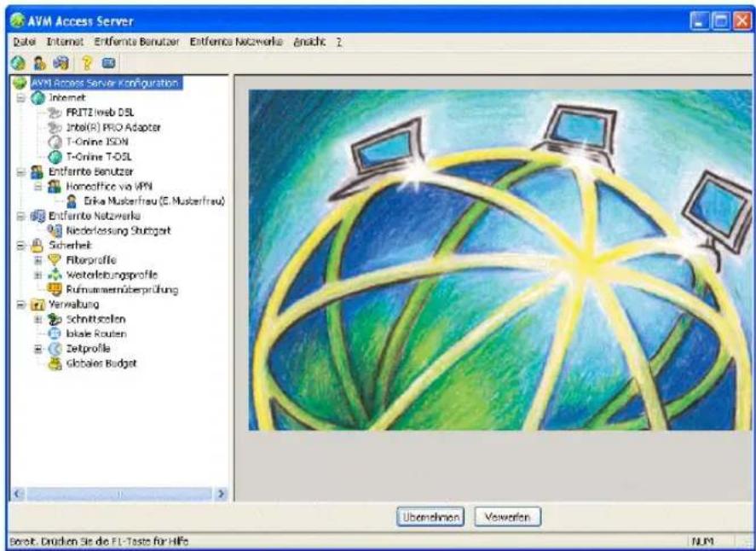Select the Niederlassung Stuttgart label

tap(118, 230)
